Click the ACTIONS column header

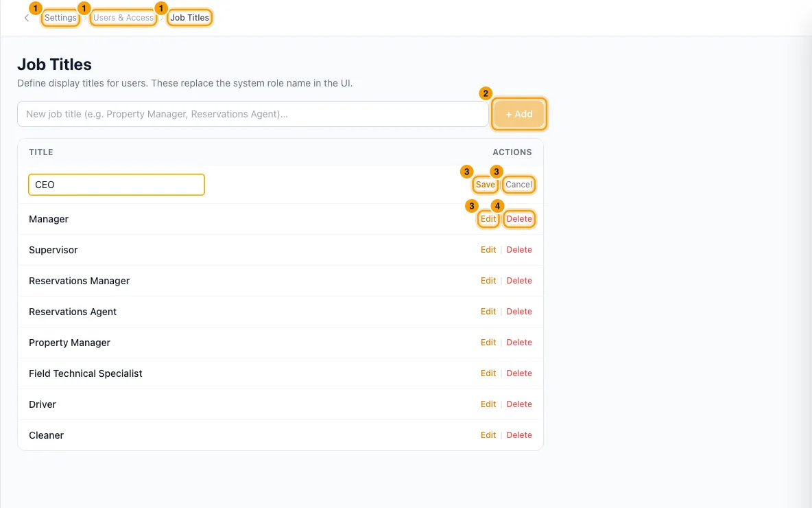[x=512, y=152]
